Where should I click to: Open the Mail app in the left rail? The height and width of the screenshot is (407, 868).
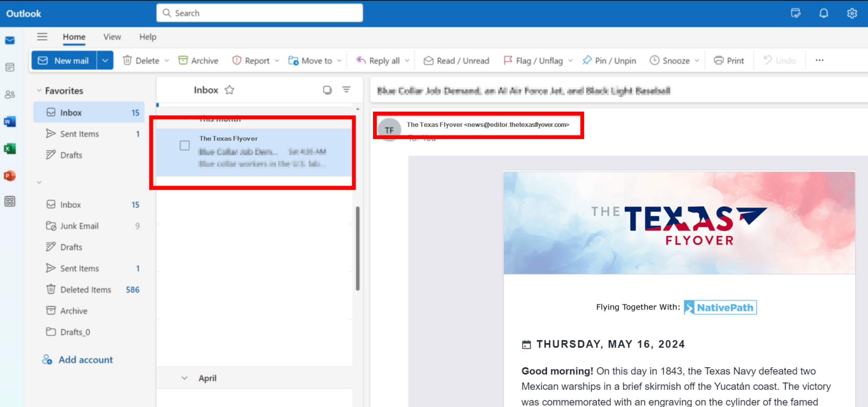tap(10, 41)
